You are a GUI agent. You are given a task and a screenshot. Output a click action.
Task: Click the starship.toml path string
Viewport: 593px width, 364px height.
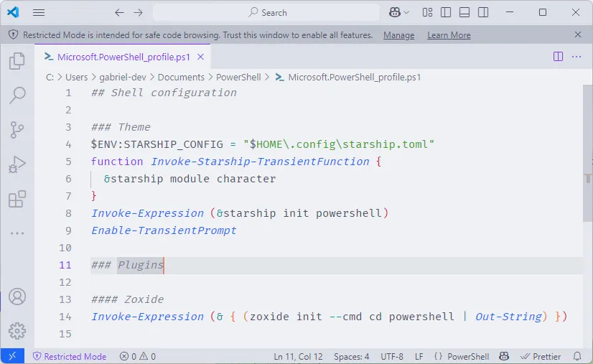339,144
